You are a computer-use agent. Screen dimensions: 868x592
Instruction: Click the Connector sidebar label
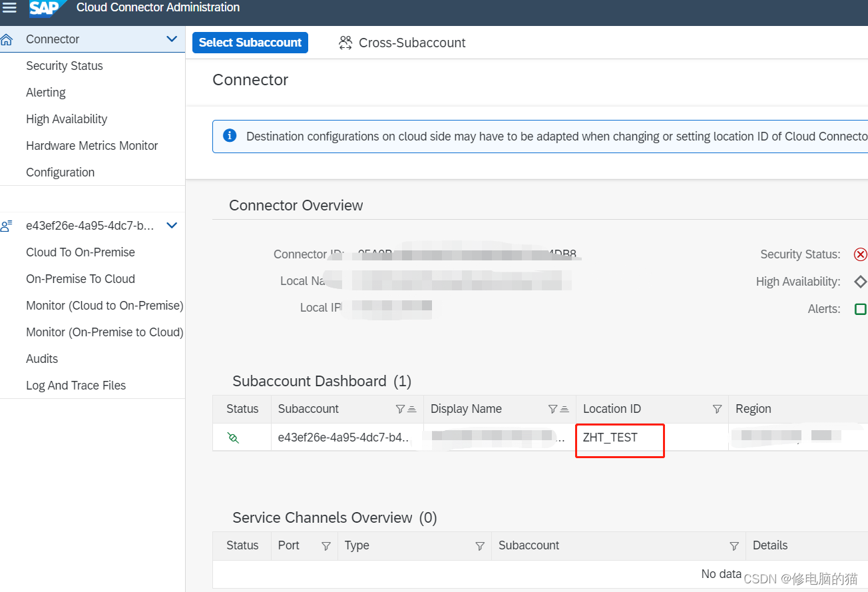point(53,39)
